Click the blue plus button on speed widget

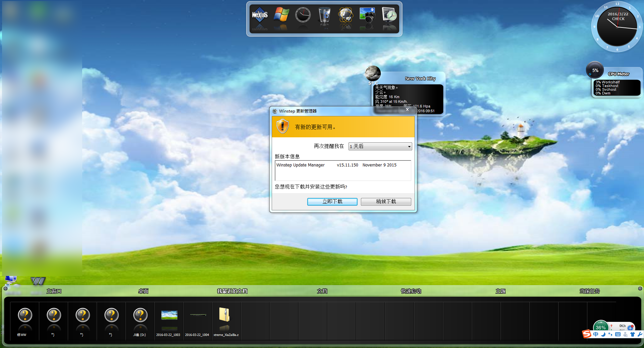click(630, 328)
